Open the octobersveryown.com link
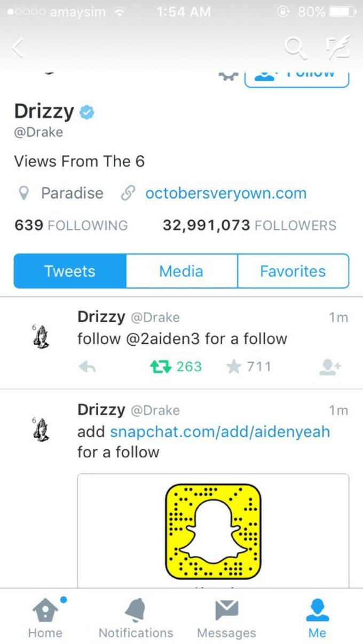Image resolution: width=363 pixels, height=644 pixels. pyautogui.click(x=226, y=193)
